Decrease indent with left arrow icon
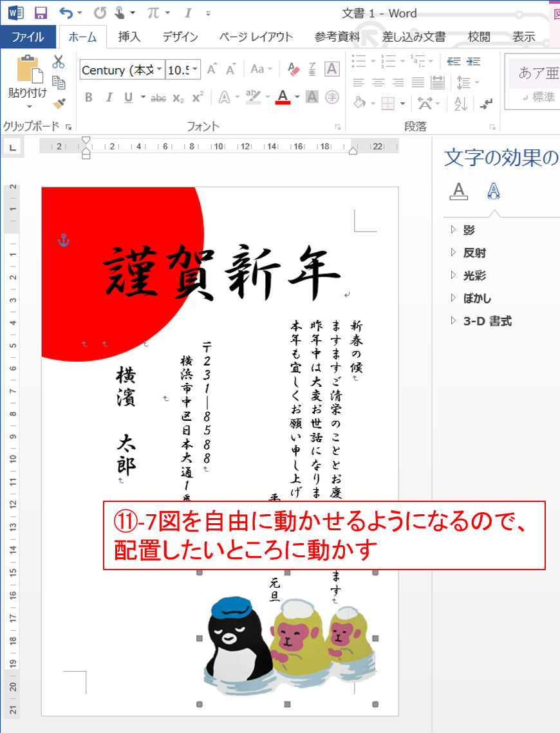This screenshot has height=733, width=560. click(x=453, y=61)
